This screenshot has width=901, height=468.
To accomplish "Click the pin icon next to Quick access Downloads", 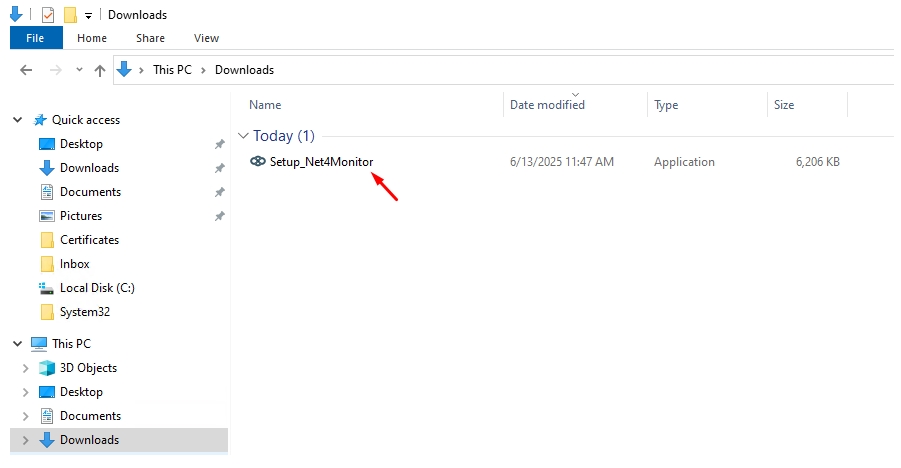I will coord(220,168).
